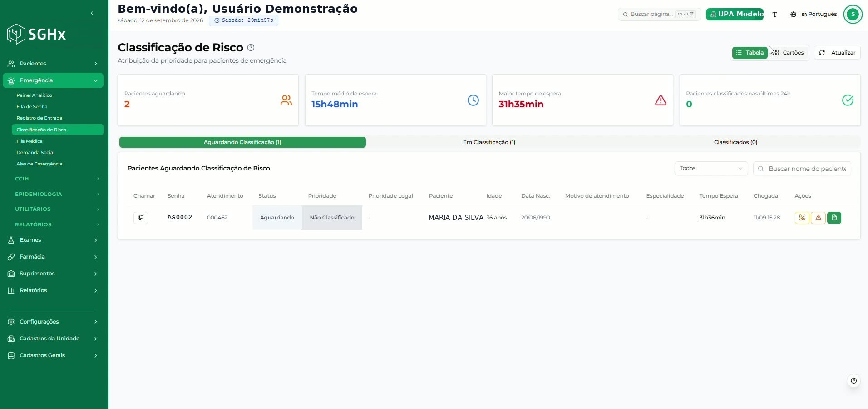Image resolution: width=868 pixels, height=409 pixels.
Task: Expand the CCIH section
Action: coord(56,179)
